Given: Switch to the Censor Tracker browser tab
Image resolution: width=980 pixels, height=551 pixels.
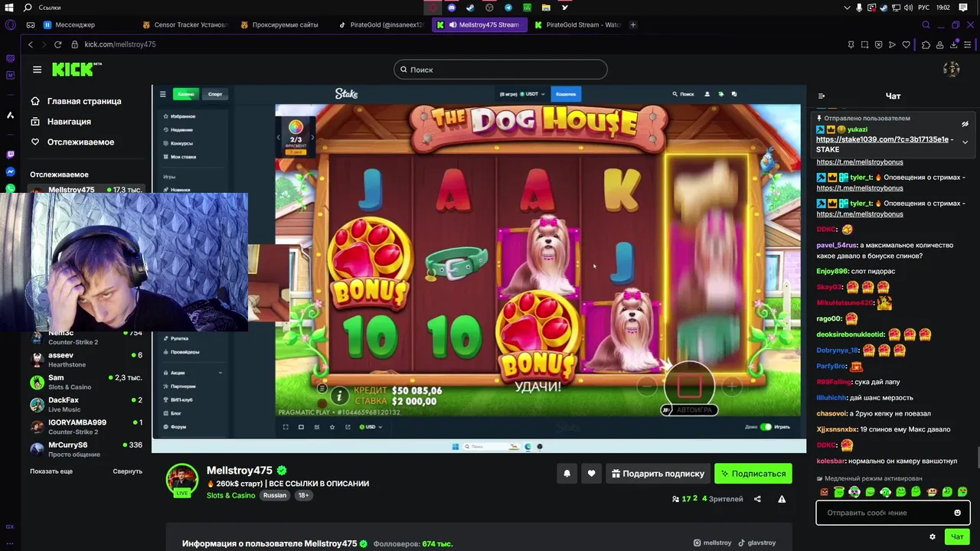Looking at the screenshot, I should [x=185, y=24].
